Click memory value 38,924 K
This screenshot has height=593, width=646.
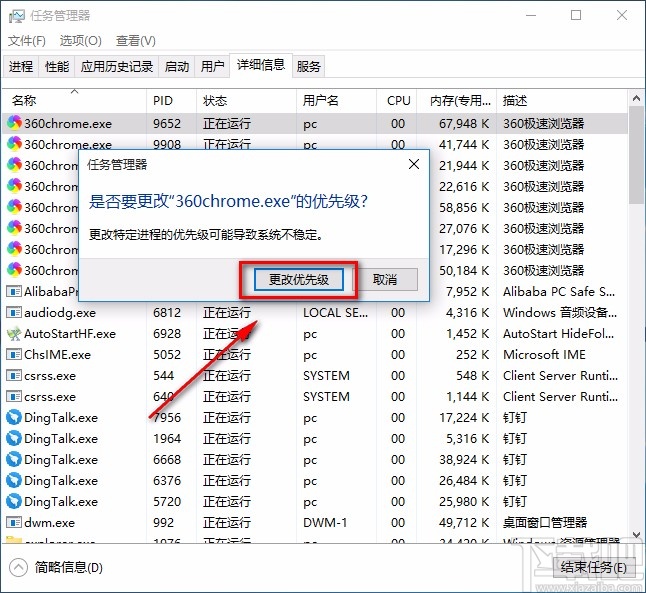[464, 459]
